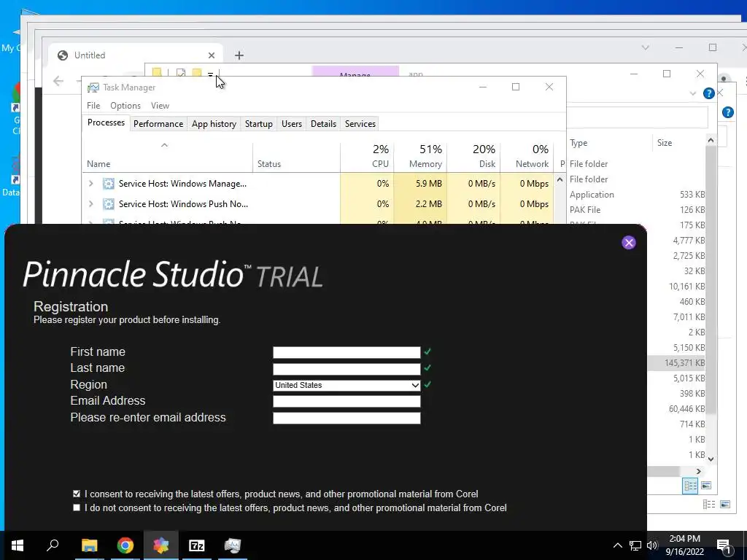Open Google Chrome from taskbar
Screen dimensions: 747x560
click(x=125, y=545)
